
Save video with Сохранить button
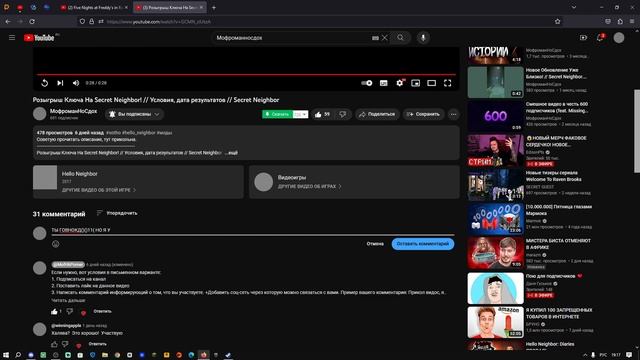point(423,114)
